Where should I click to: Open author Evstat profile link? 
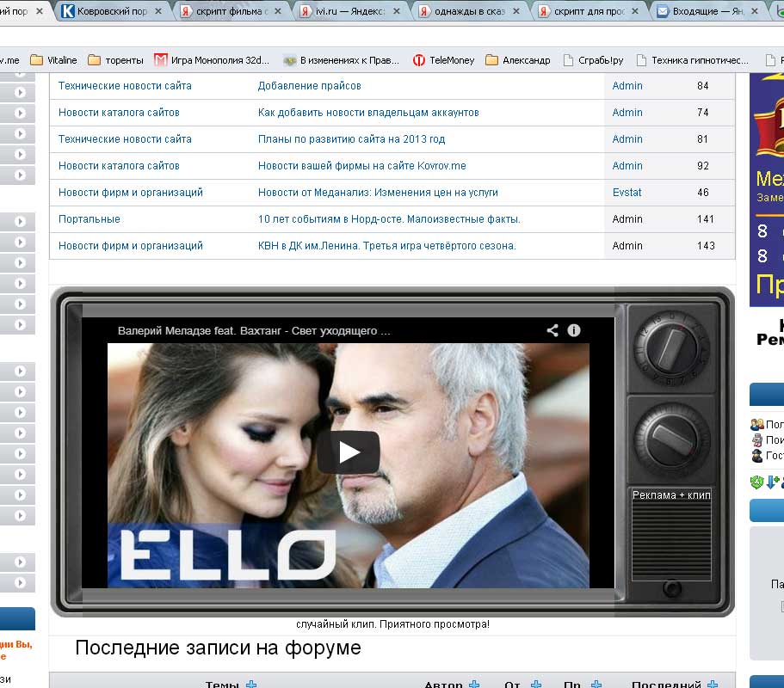click(627, 193)
